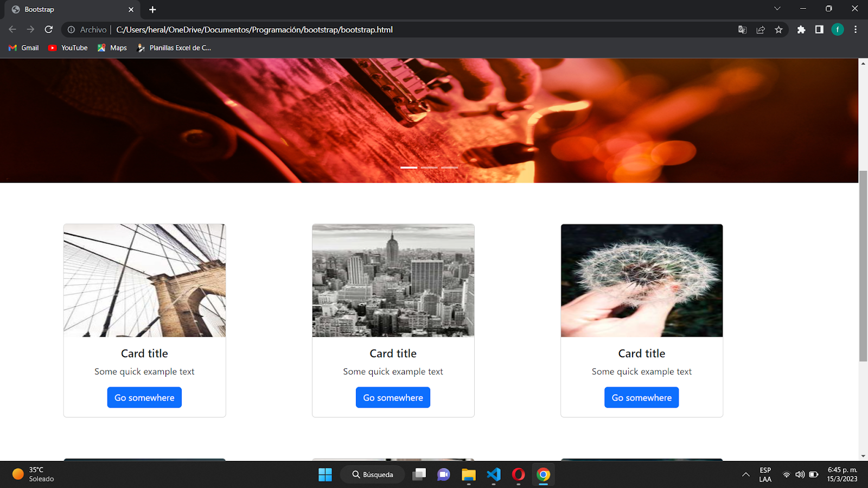Open the Chrome three-dot menu

coord(856,30)
